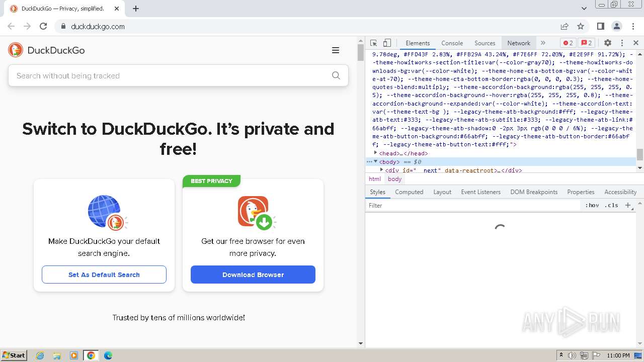
Task: Reload the page
Action: (43, 26)
